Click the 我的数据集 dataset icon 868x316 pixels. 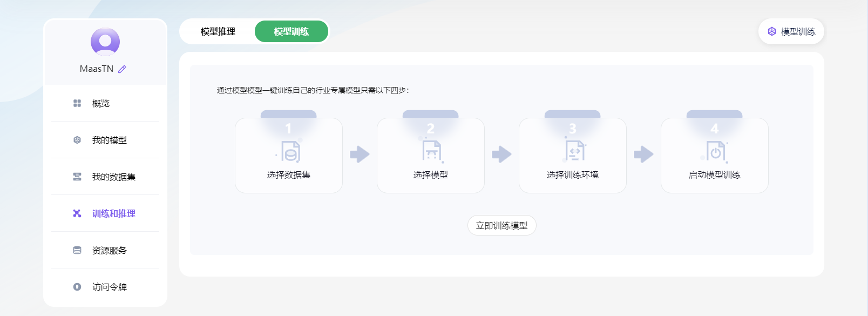(77, 177)
